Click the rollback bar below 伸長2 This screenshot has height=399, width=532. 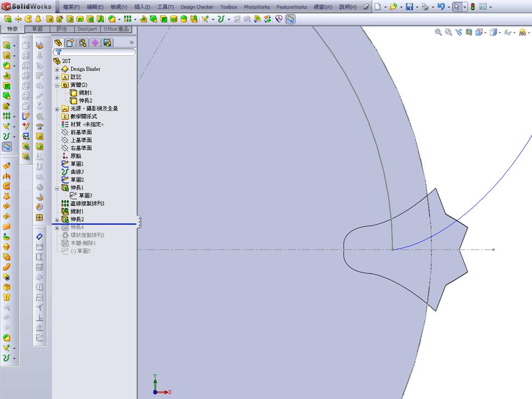[x=94, y=224]
